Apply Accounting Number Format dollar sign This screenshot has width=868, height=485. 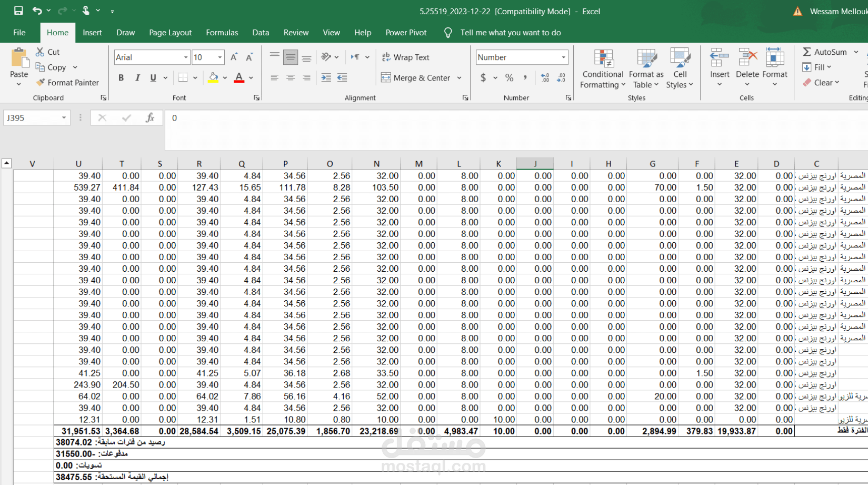point(483,77)
